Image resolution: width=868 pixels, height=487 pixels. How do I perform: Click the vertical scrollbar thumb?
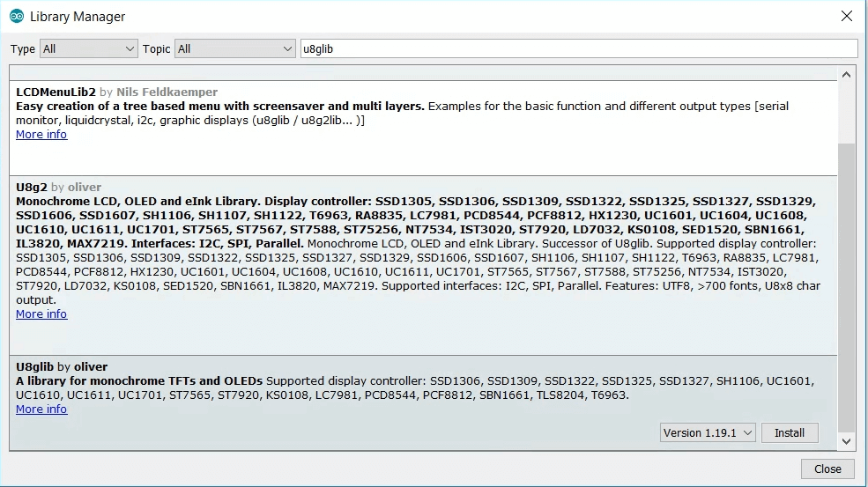[x=846, y=287]
